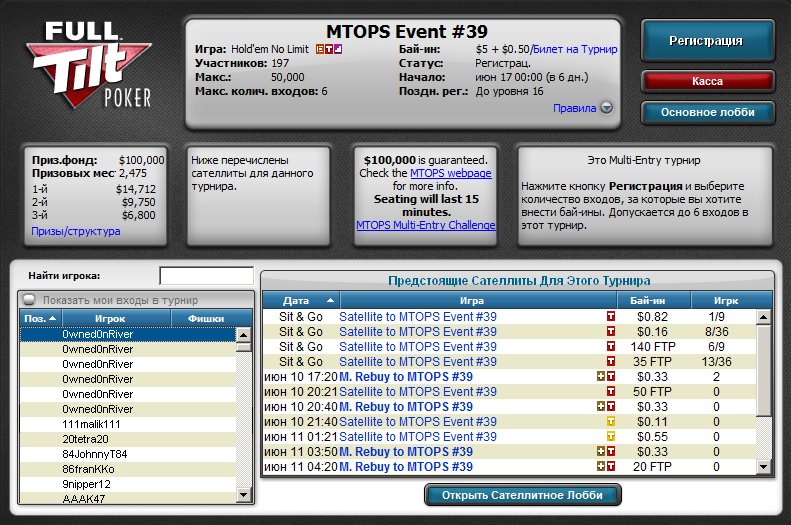
Task: Click the rebuy plus icon in the июн 10 17:20 row
Action: pyautogui.click(x=601, y=376)
